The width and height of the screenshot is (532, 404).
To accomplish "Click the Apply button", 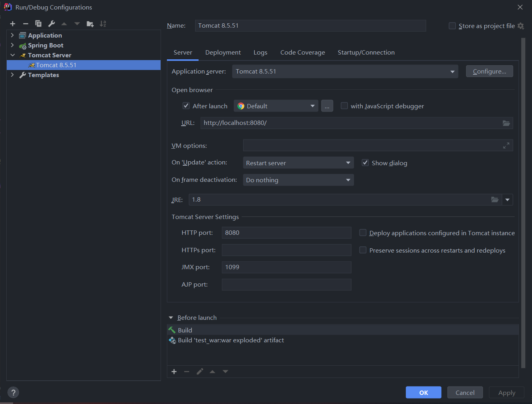I will (x=507, y=393).
